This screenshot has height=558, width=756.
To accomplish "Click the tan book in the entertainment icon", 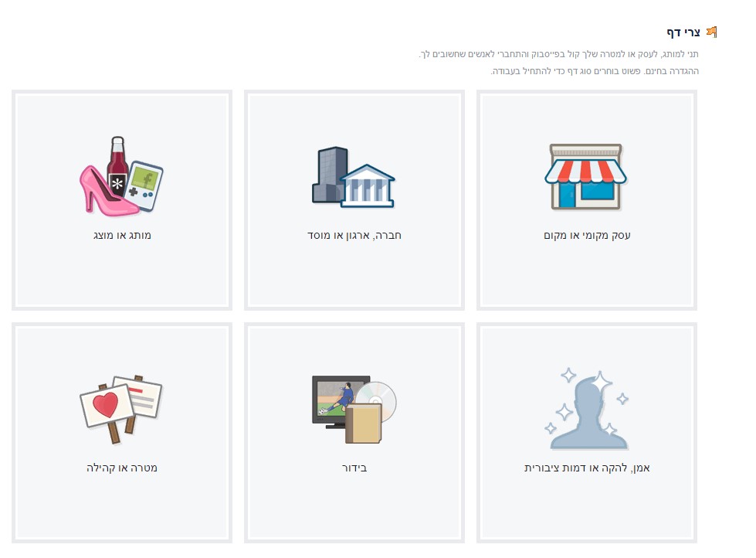I will point(364,424).
